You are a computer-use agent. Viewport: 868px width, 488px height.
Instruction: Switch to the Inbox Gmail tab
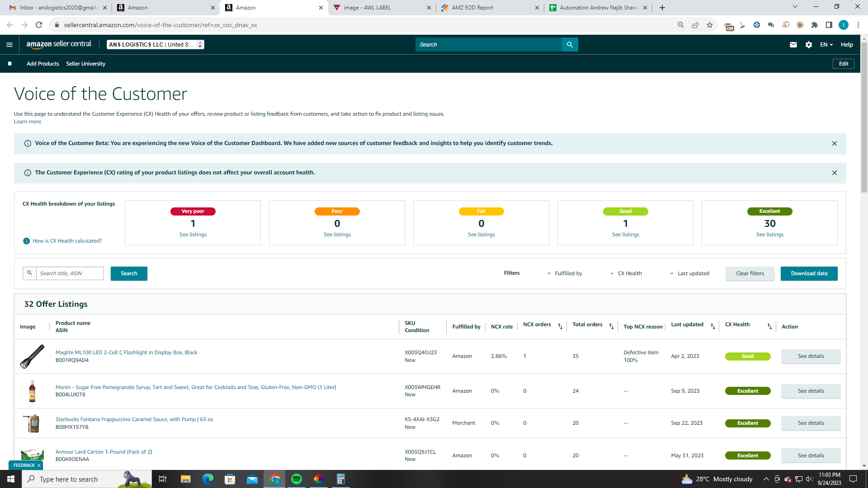pyautogui.click(x=59, y=8)
